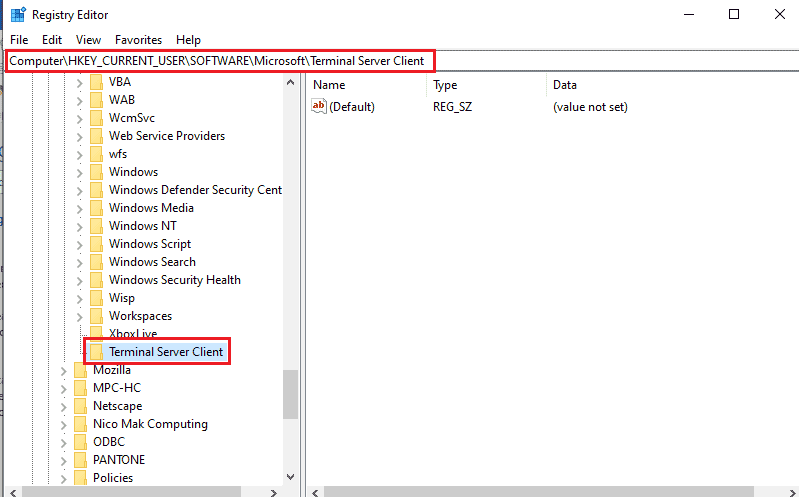Viewport: 799px width, 497px height.
Task: Click the Mozilla folder icon
Action: [x=81, y=370]
